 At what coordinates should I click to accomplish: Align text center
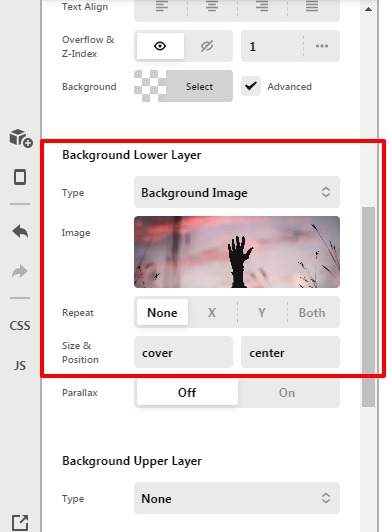click(x=212, y=6)
